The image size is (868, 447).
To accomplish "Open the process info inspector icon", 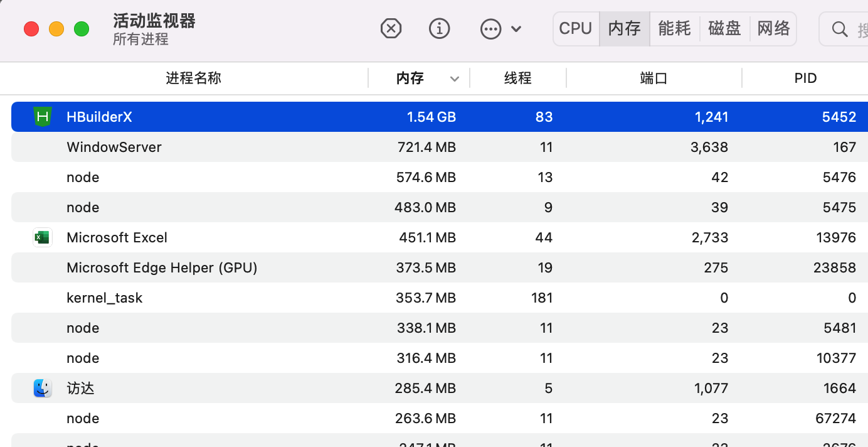I will point(440,28).
